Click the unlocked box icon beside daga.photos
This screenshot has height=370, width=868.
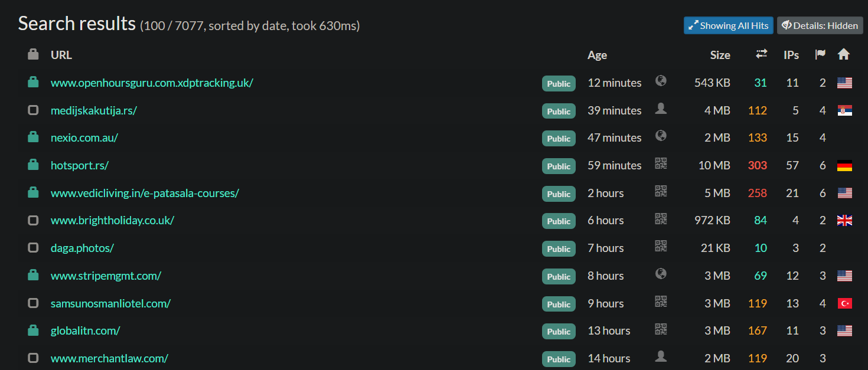[x=33, y=248]
